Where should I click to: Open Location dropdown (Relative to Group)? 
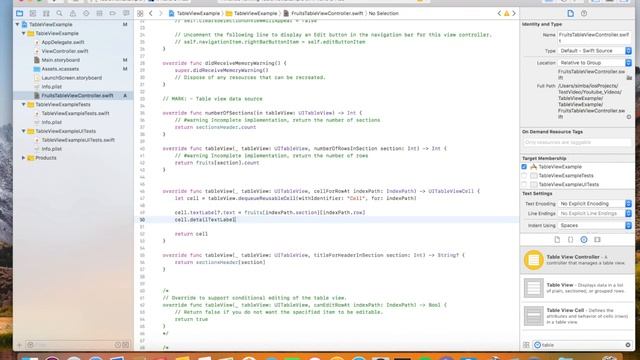595,63
